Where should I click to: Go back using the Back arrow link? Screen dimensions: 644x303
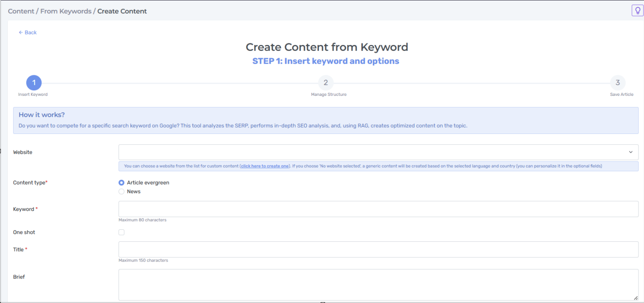click(x=28, y=33)
